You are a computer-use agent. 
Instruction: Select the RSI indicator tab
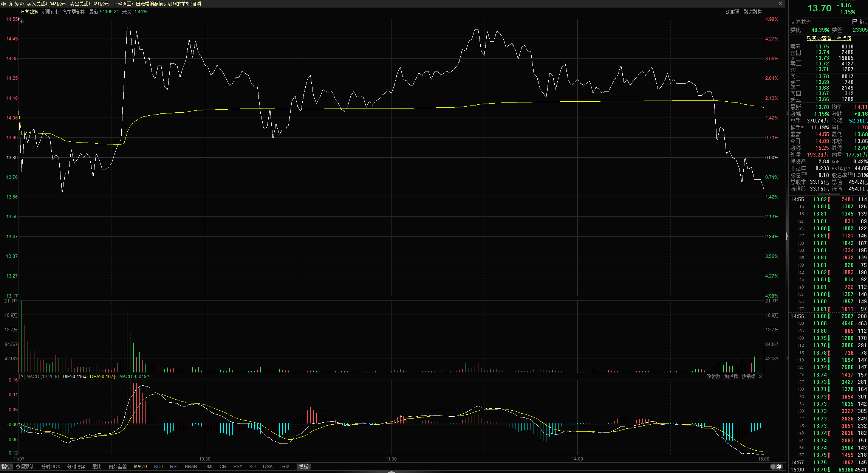(x=174, y=467)
